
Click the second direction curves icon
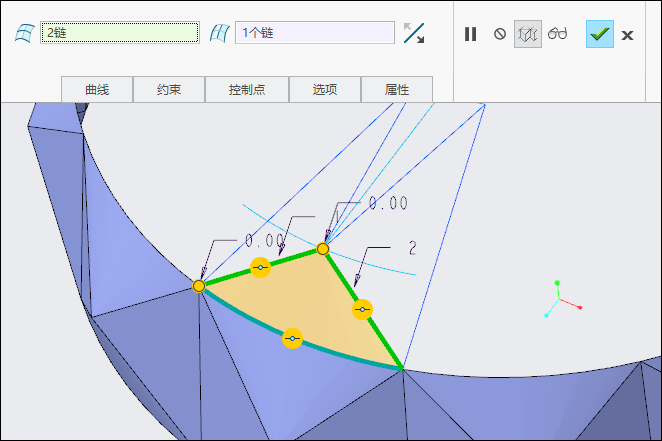tap(219, 33)
